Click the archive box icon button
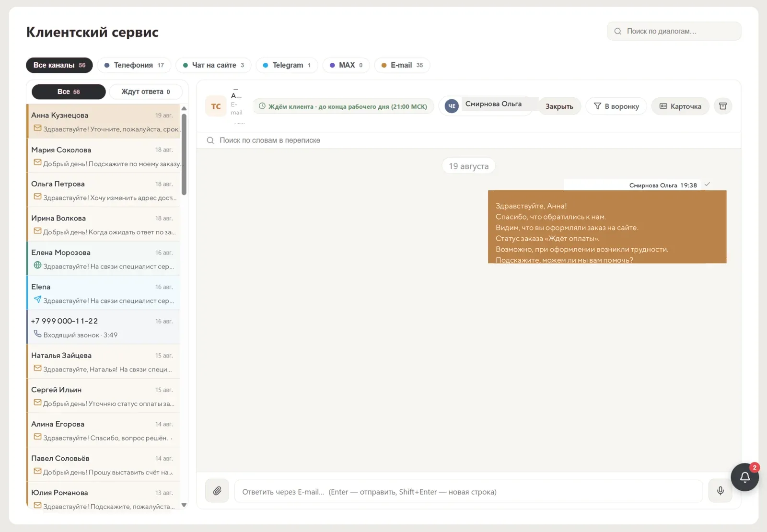 point(723,106)
